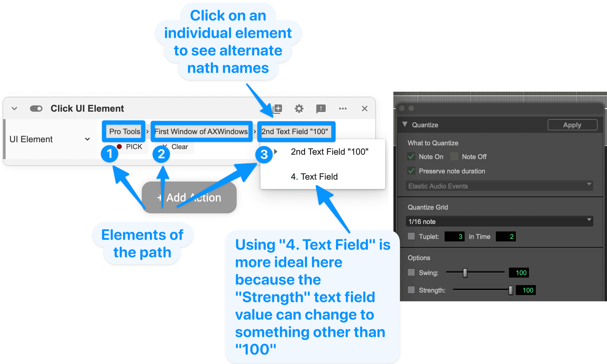Click the "What to Quantize" heading

pyautogui.click(x=433, y=143)
